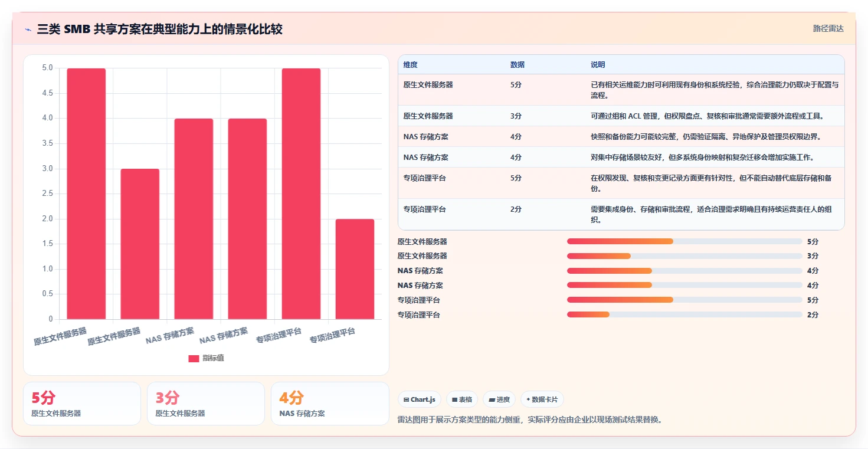Image resolution: width=868 pixels, height=449 pixels.
Task: Open the 3分 原生文件服务器 data card
Action: point(206,404)
